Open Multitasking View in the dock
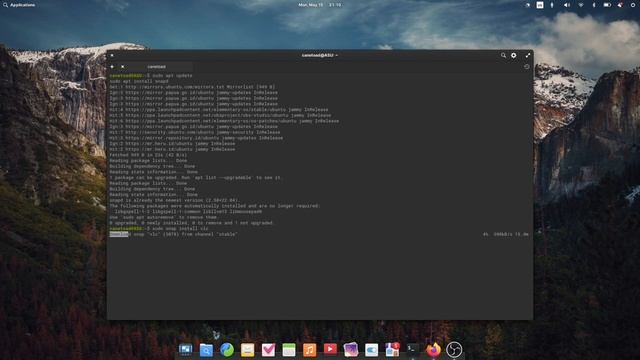This screenshot has height=360, width=640. pyautogui.click(x=186, y=349)
